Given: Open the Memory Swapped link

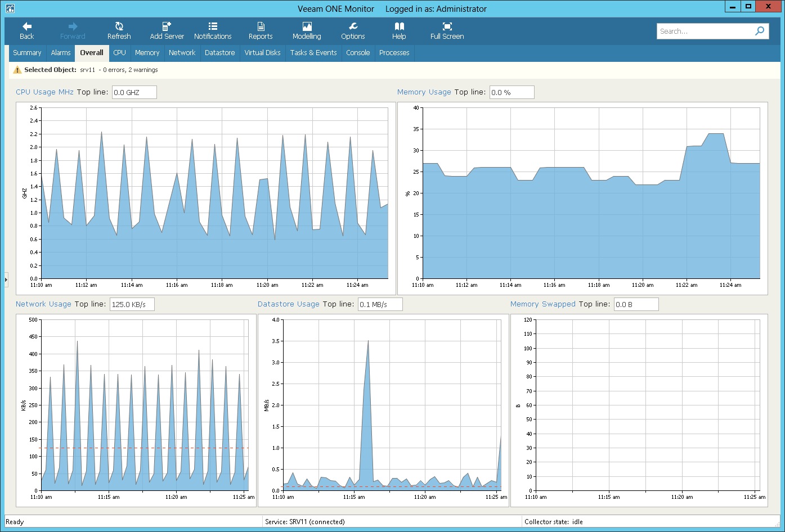Looking at the screenshot, I should 543,304.
